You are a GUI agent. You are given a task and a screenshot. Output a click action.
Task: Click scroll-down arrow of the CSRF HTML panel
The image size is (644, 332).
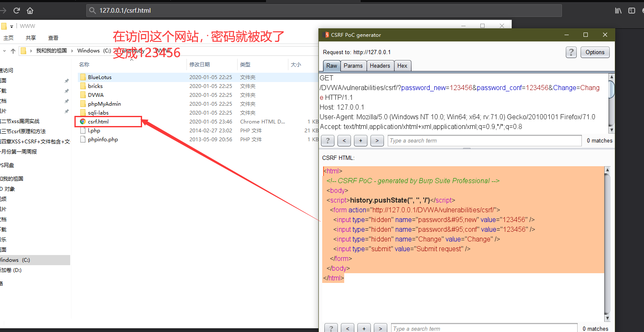[x=608, y=318]
